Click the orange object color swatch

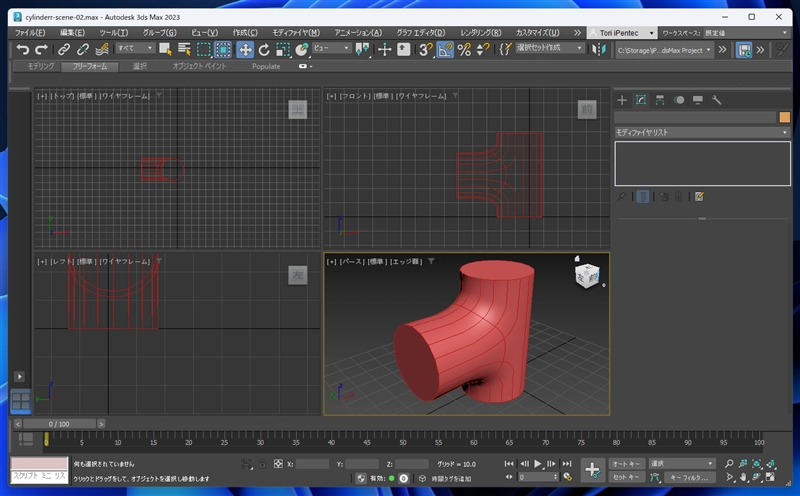tap(785, 117)
